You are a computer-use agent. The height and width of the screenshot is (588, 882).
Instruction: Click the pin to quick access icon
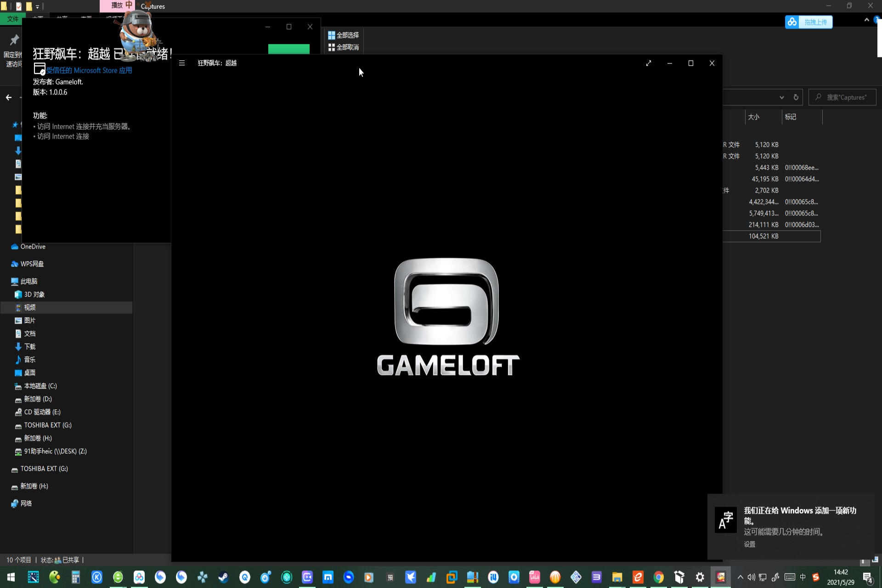(14, 40)
